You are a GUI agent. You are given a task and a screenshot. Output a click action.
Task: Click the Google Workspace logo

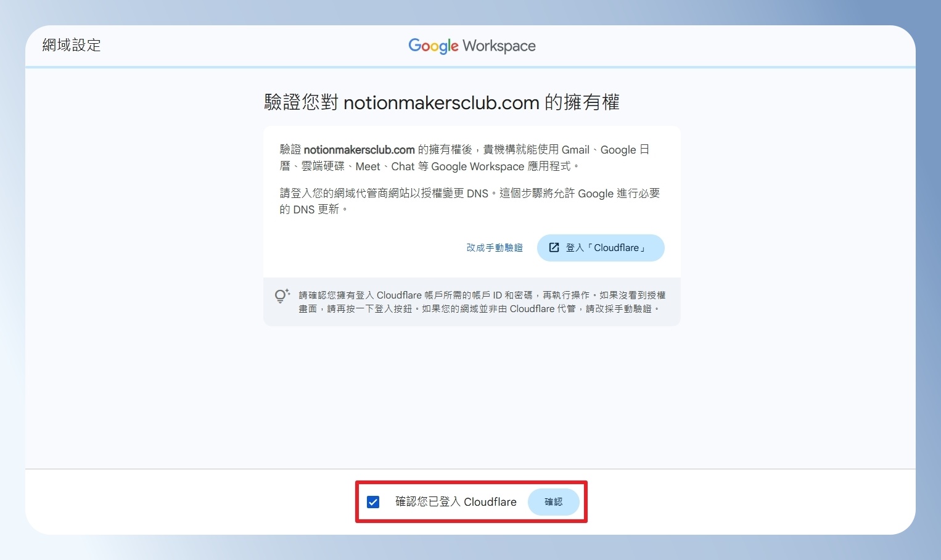coord(472,46)
